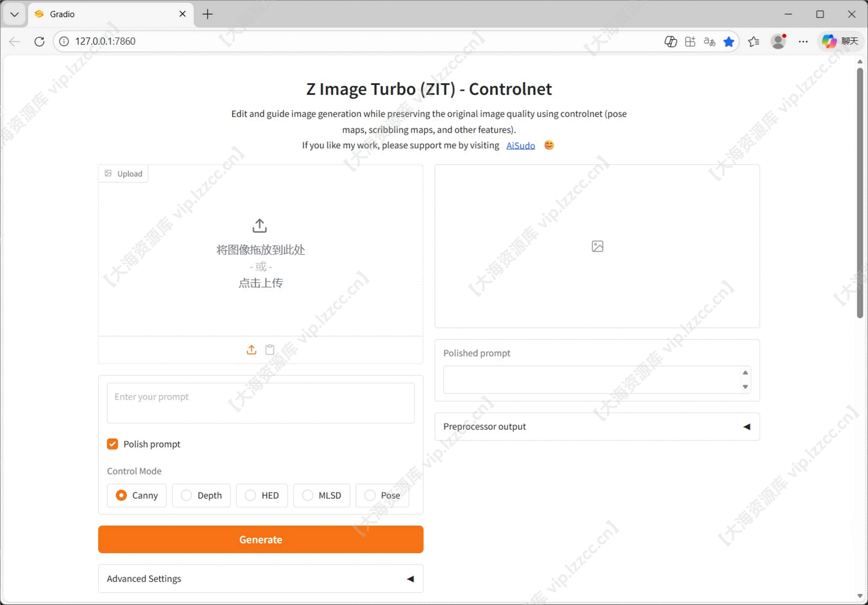This screenshot has height=605, width=868.
Task: Toggle the Polish prompt checkbox
Action: [x=112, y=444]
